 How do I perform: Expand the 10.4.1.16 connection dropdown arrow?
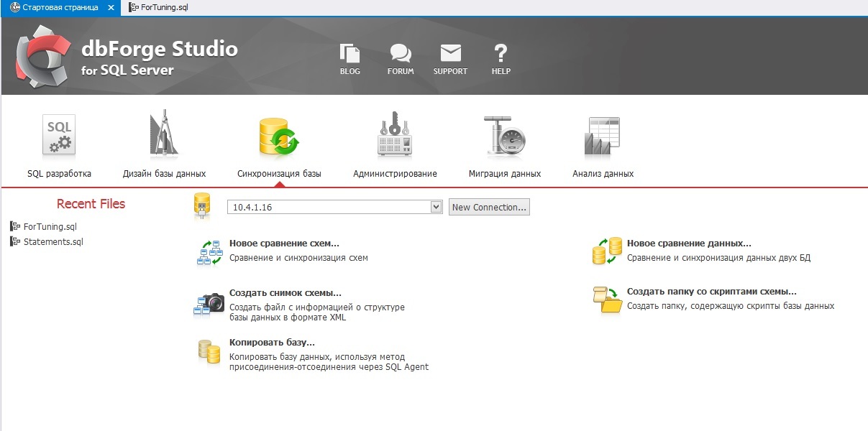pos(436,207)
